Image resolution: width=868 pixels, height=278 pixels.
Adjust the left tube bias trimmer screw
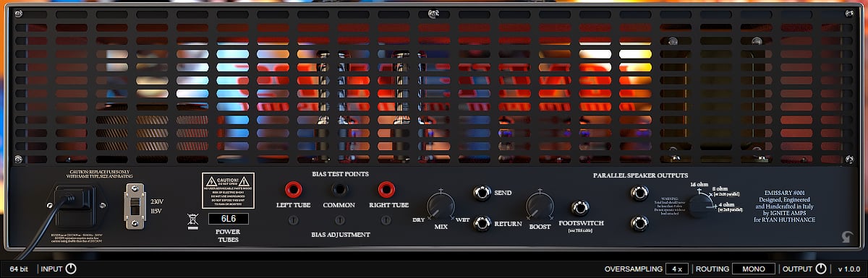293,220
